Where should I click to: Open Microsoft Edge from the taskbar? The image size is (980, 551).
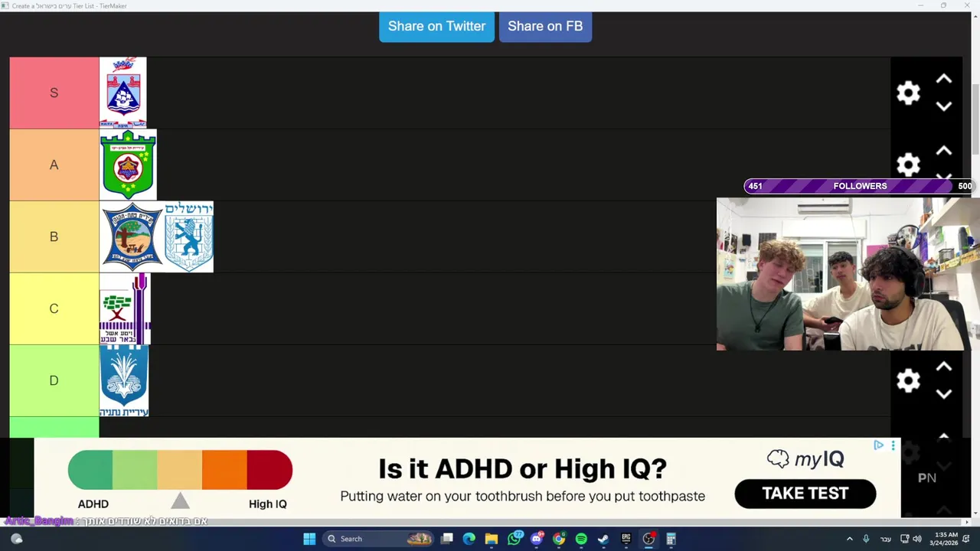469,539
